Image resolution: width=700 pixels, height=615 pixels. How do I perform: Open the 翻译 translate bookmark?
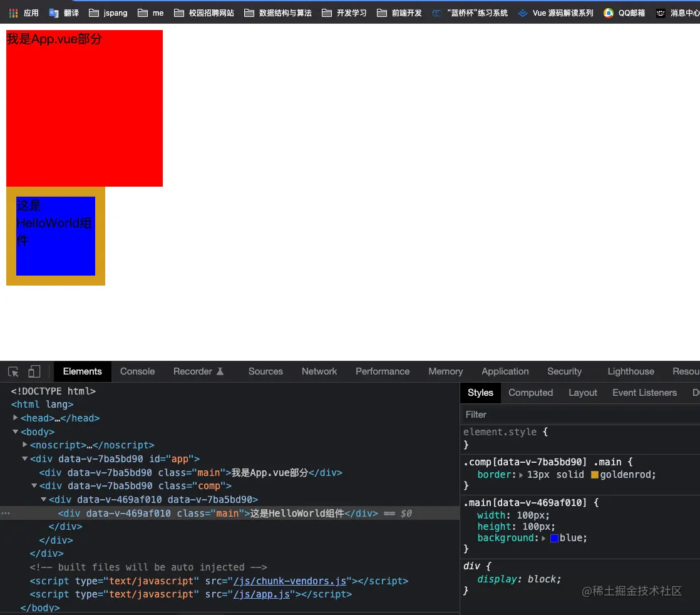(x=64, y=13)
